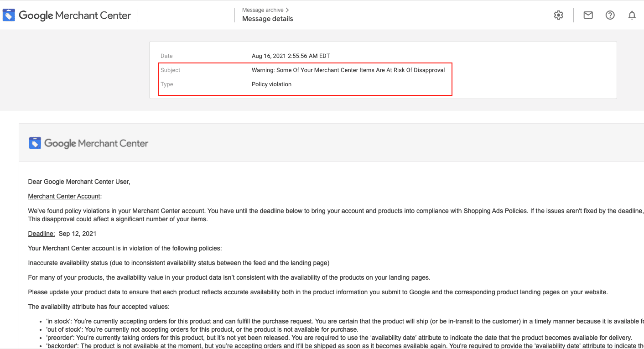This screenshot has width=644, height=349.
Task: Click the Type field label
Action: (167, 84)
